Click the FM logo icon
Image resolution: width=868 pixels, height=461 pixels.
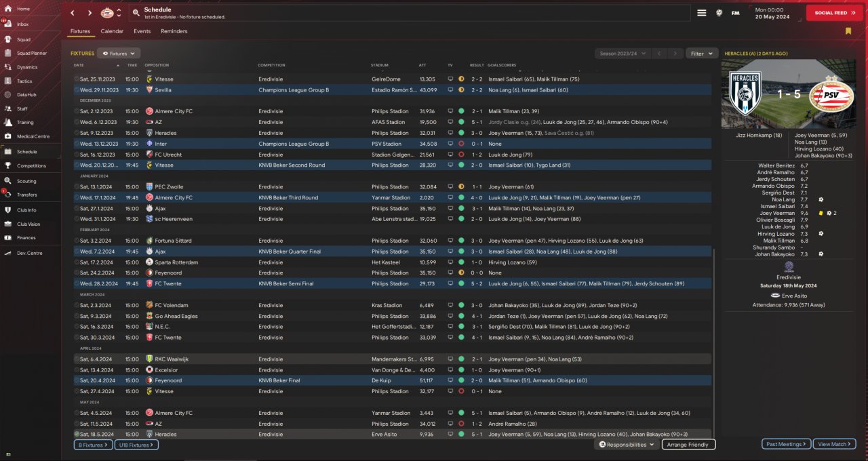click(735, 13)
